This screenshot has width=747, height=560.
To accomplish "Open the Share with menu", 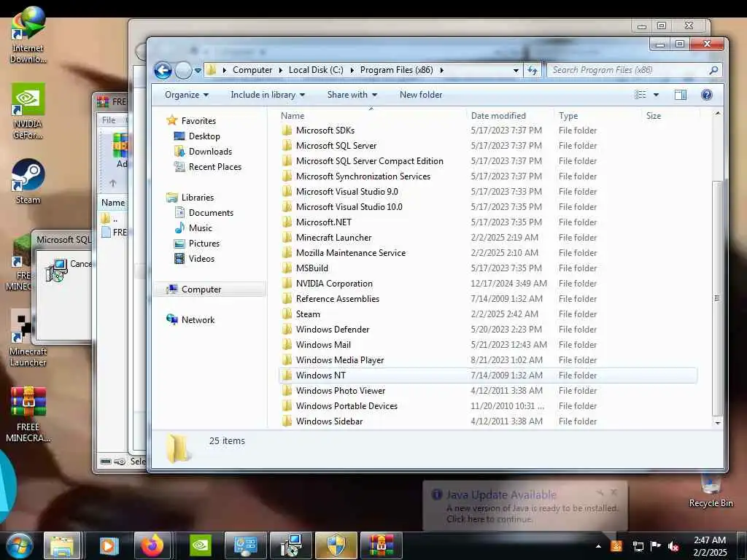I will [352, 95].
